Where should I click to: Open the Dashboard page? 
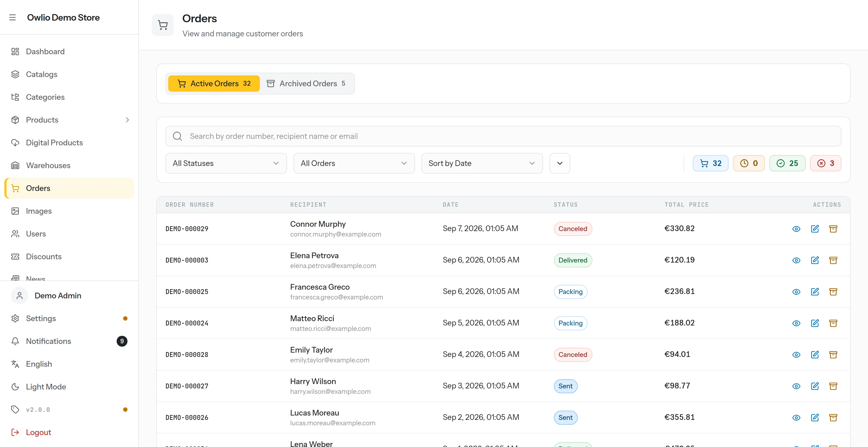click(x=69, y=52)
